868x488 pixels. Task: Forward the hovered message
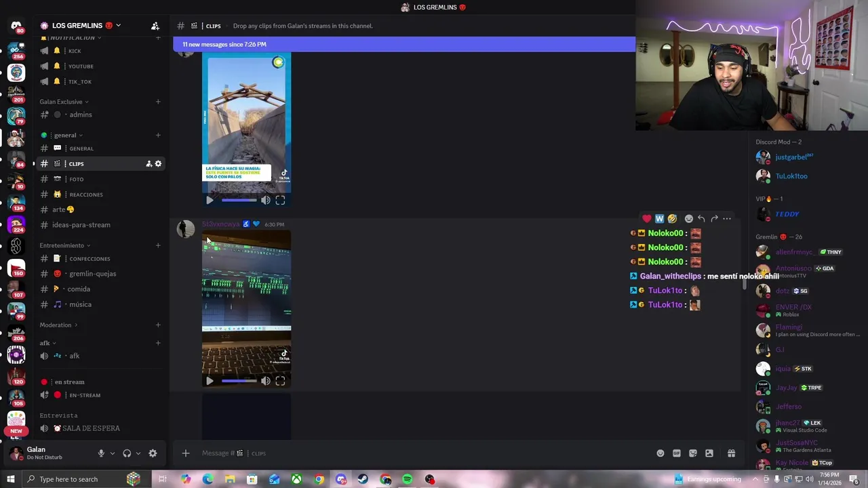coord(714,218)
